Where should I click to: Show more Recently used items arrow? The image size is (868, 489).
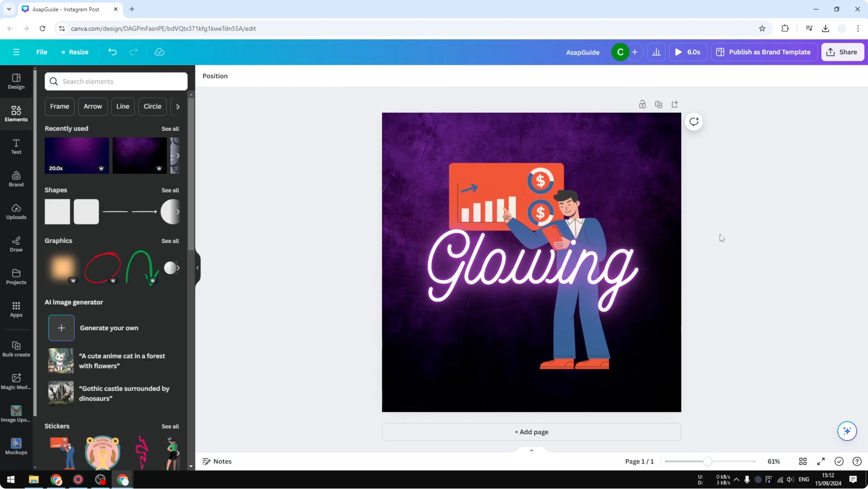click(x=177, y=156)
